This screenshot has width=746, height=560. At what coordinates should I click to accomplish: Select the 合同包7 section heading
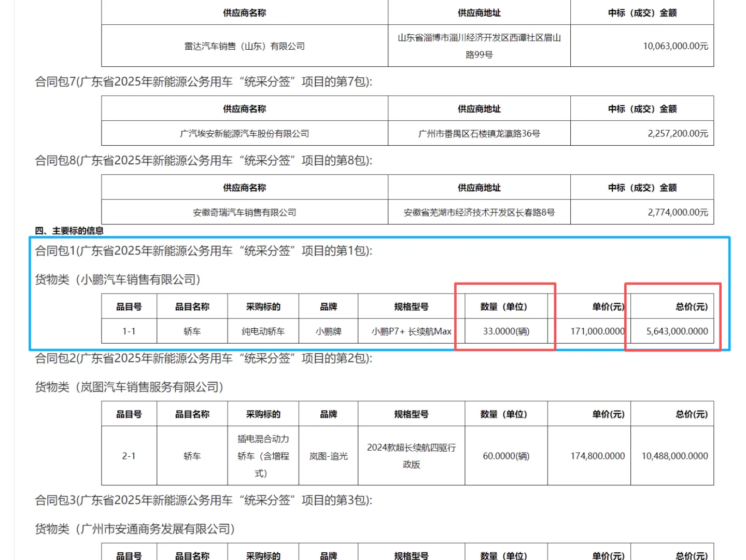203,81
